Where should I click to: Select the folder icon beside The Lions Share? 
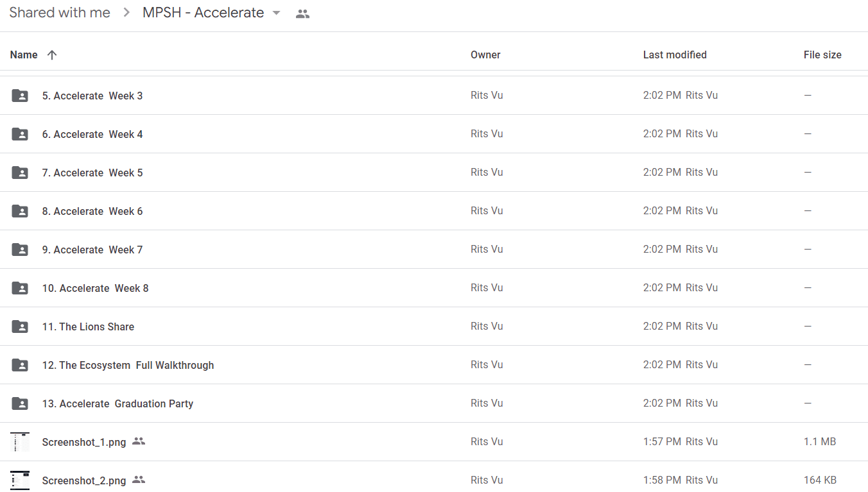click(20, 327)
